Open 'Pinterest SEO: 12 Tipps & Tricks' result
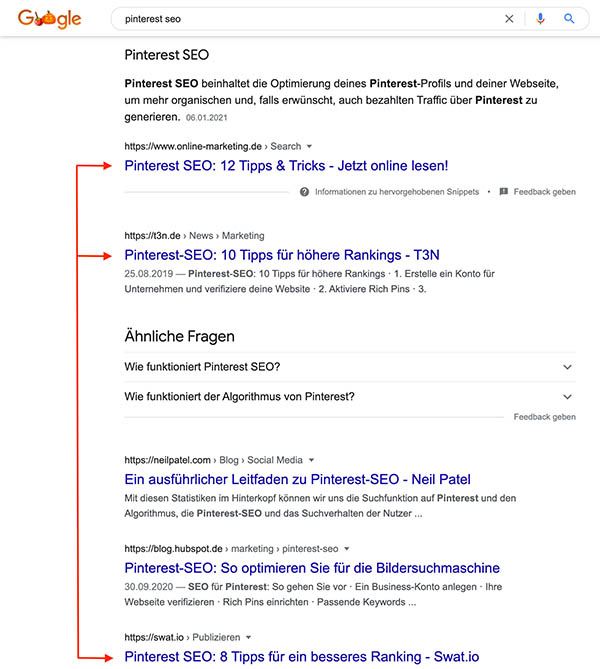The height and width of the screenshot is (669, 600). tap(286, 166)
